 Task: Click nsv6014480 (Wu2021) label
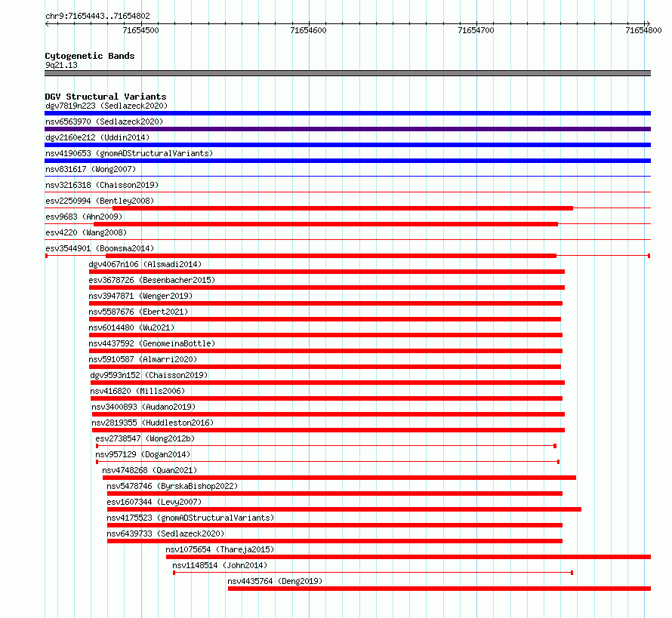coord(131,327)
